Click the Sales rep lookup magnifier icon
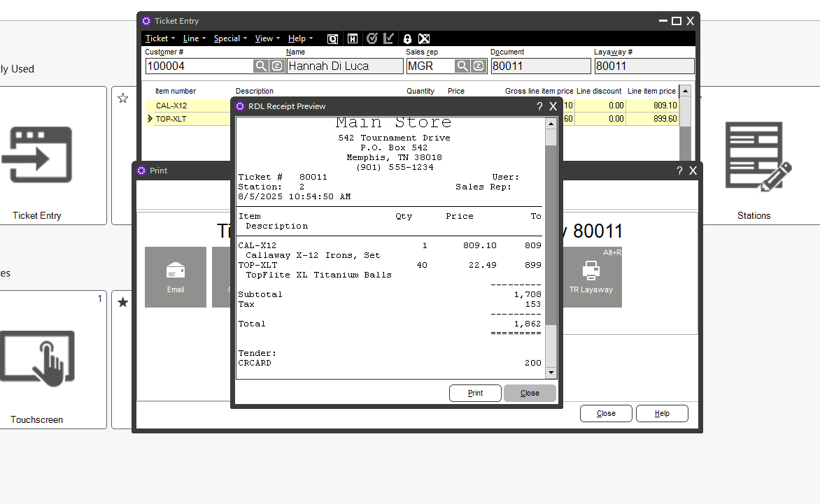Screen dimensions: 820x504 [x=462, y=66]
